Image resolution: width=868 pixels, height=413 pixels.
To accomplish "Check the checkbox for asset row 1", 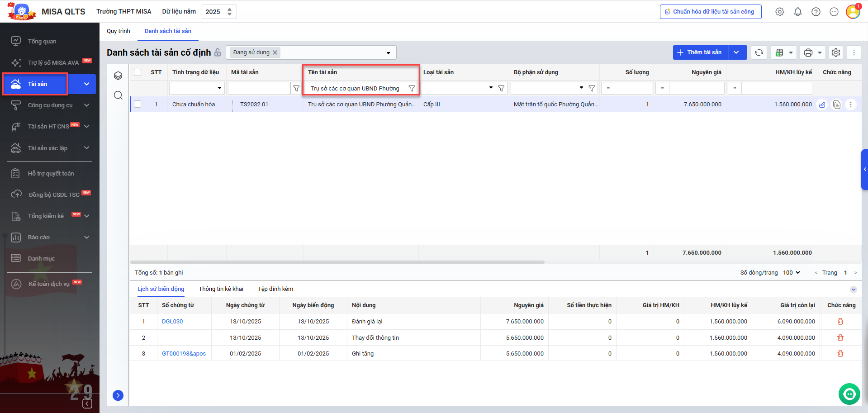I will (138, 104).
